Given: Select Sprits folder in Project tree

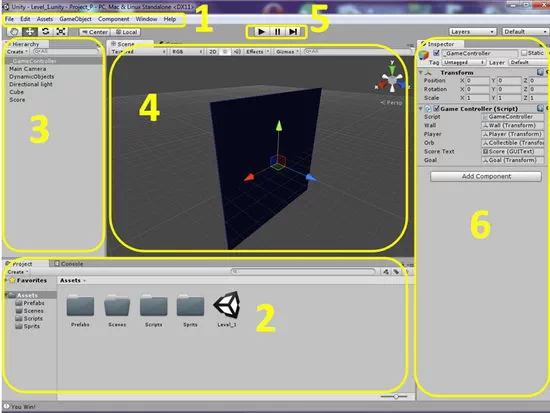Looking at the screenshot, I should click(28, 326).
